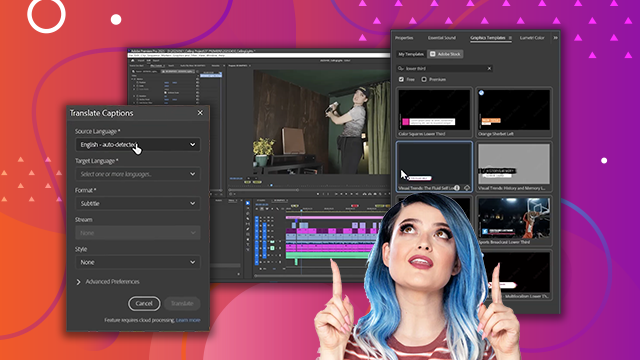Toggle the Premium filter checkbox
The image size is (640, 360).
[424, 79]
